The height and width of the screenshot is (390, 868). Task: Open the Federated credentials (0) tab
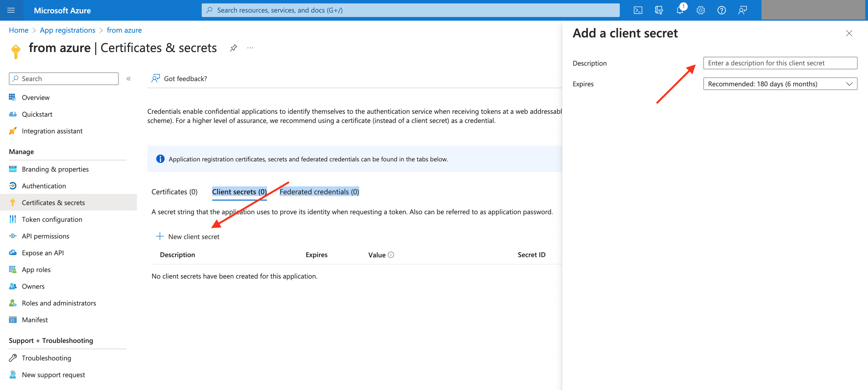tap(319, 192)
